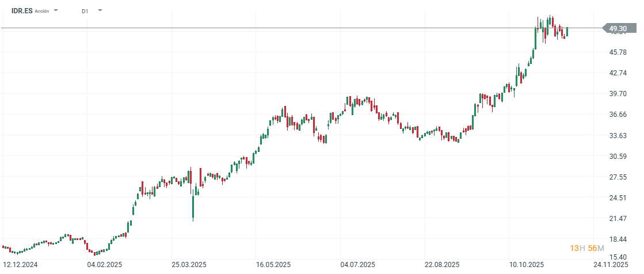Click the 04.02.2025 date on the axis
The height and width of the screenshot is (274, 644).
(104, 265)
